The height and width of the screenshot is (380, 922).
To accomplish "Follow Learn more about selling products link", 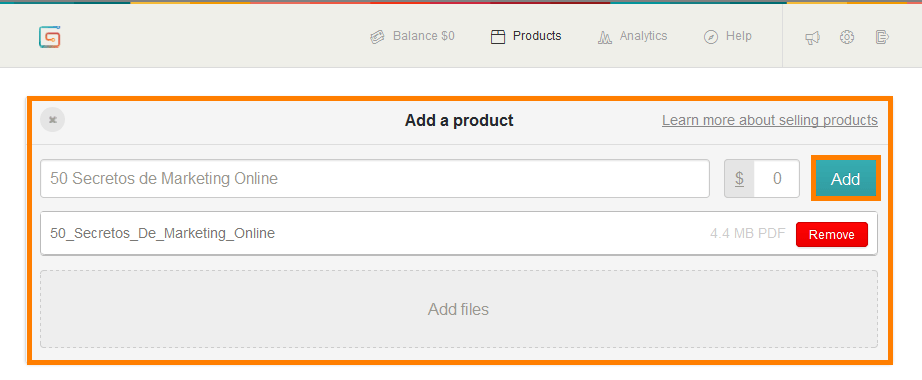I will point(770,120).
